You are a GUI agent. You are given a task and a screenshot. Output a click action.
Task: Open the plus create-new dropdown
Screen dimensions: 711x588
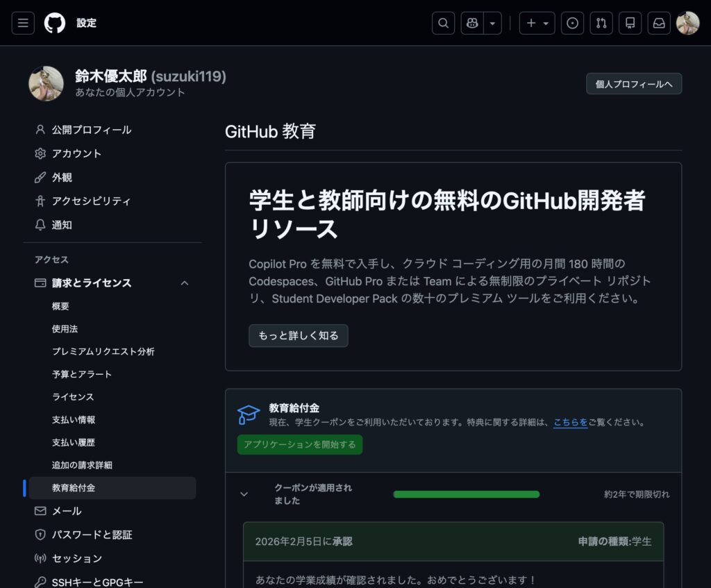click(x=537, y=23)
